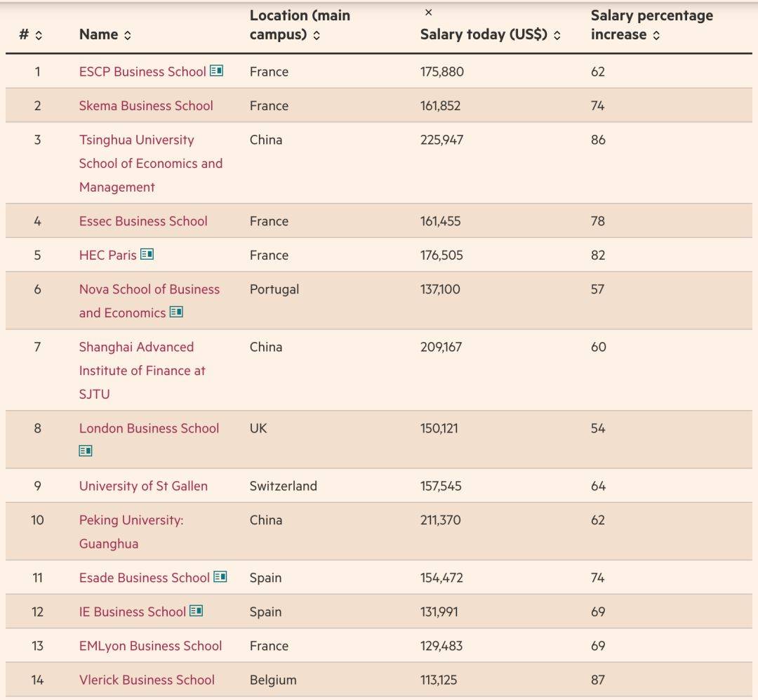Open profile icon next to IE Business School
Viewport: 758px width, 700px height.
point(196,611)
